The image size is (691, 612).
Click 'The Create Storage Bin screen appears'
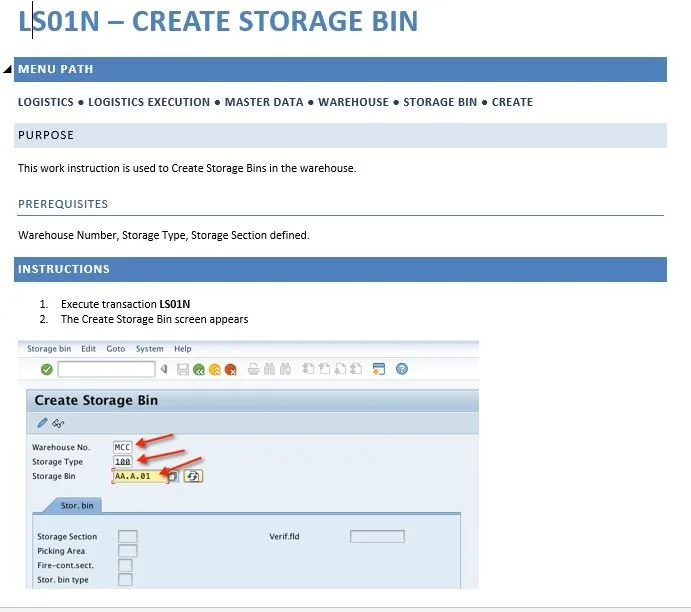pyautogui.click(x=155, y=319)
